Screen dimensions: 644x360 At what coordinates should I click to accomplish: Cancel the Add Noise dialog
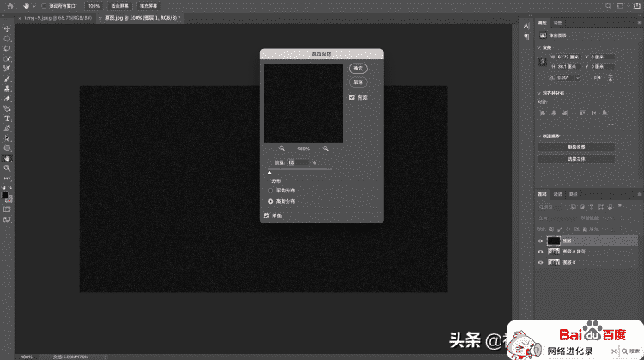pos(358,82)
